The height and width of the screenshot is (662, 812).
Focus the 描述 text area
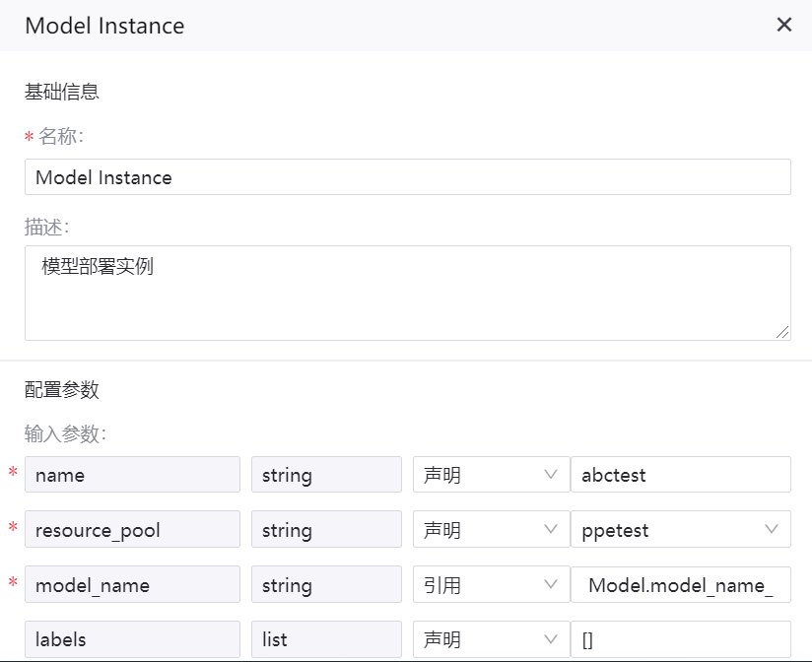tap(407, 293)
